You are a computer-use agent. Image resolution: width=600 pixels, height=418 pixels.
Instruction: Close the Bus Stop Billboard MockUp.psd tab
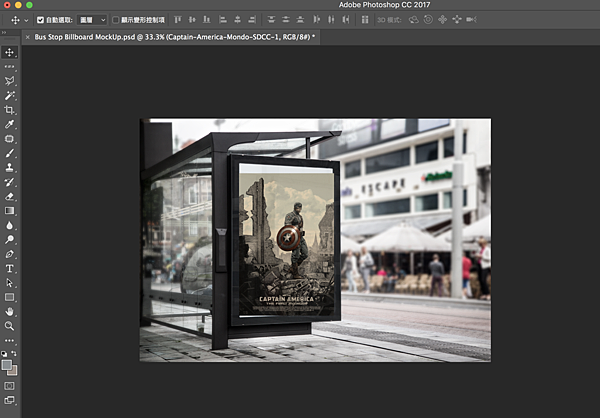coord(27,37)
